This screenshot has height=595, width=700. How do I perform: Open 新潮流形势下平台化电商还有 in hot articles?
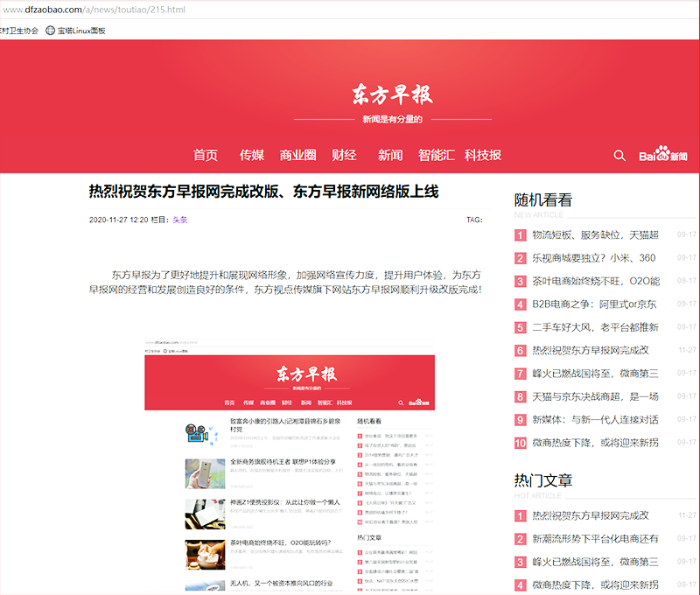click(x=595, y=538)
